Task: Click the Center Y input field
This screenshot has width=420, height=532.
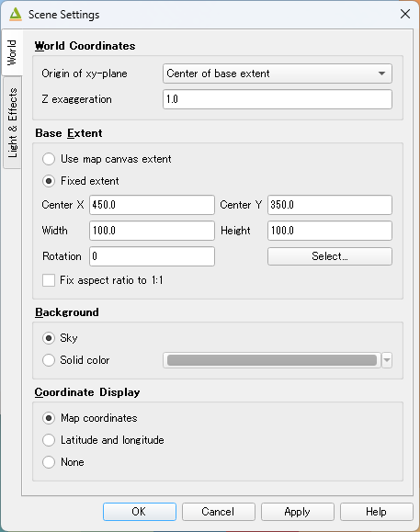Action: (x=330, y=205)
